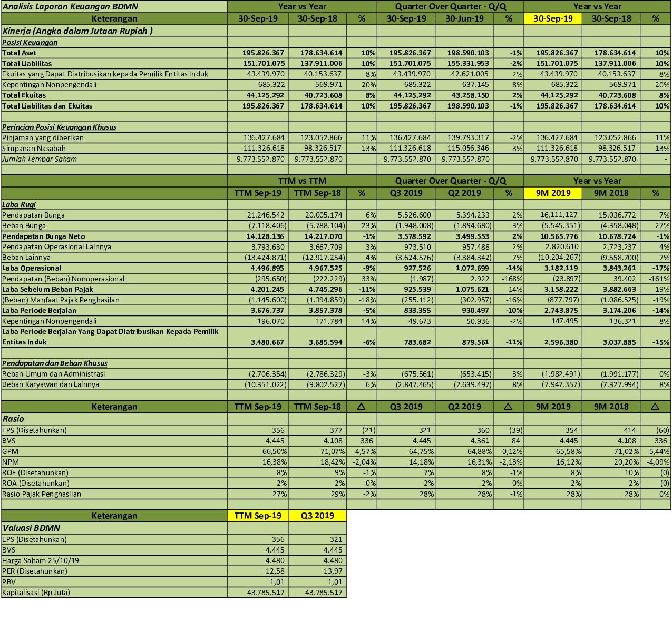Click the 'Kinerja (Angka dalam Jutaan Rupiah )' heading
Viewport: 672px width, 641px height.
pyautogui.click(x=77, y=31)
